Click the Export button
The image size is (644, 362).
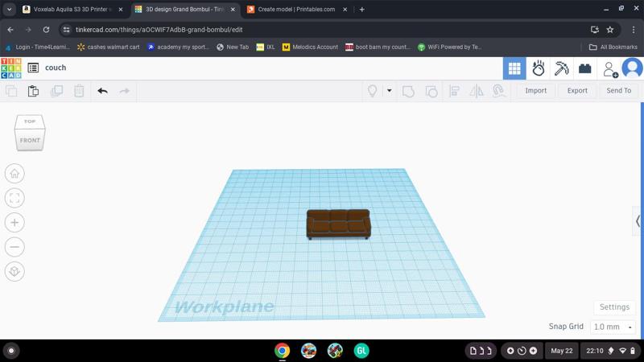tap(577, 91)
